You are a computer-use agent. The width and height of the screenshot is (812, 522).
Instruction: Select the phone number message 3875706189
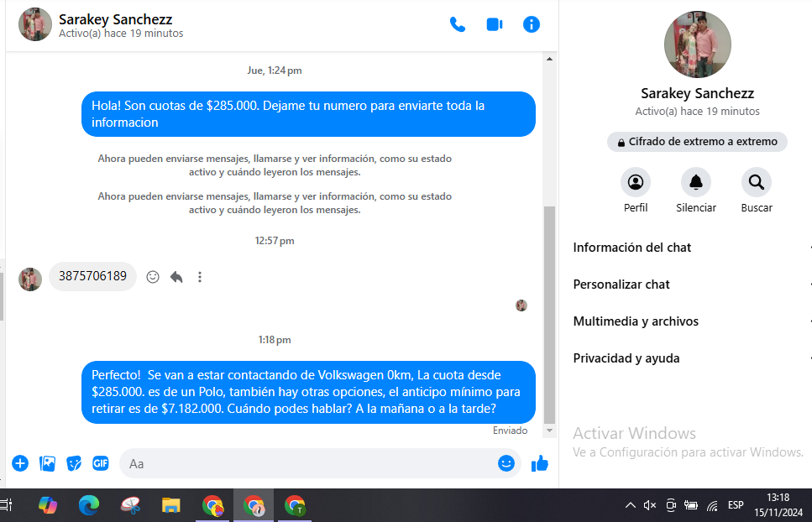click(x=92, y=276)
